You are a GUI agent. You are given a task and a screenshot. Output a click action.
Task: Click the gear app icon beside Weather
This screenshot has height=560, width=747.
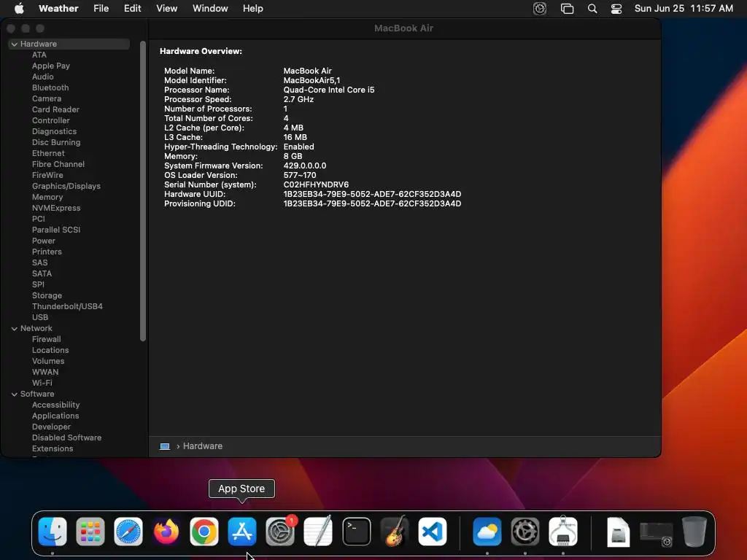tap(525, 532)
